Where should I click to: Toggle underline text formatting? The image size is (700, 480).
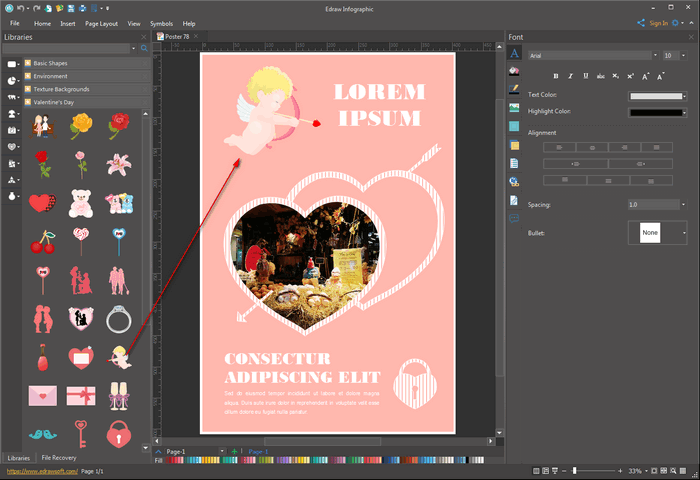pos(585,75)
